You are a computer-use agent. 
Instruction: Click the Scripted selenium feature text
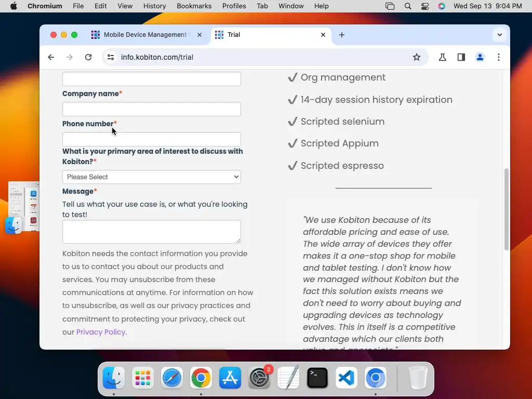343,122
